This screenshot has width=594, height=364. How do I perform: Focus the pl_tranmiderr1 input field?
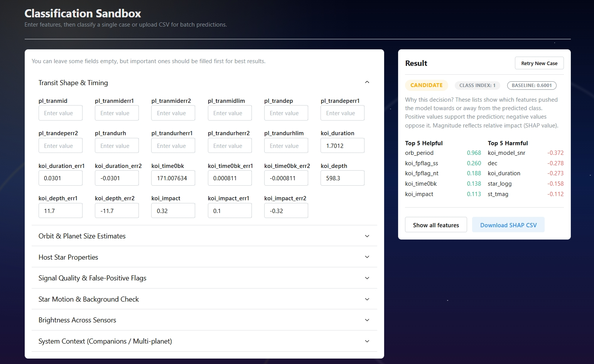point(117,113)
